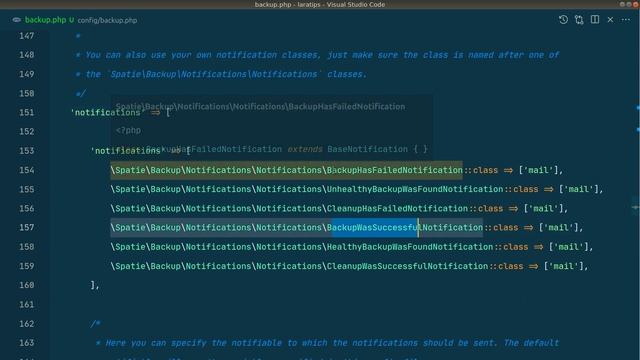The height and width of the screenshot is (360, 640).
Task: Click line number 151
Action: pyautogui.click(x=27, y=112)
